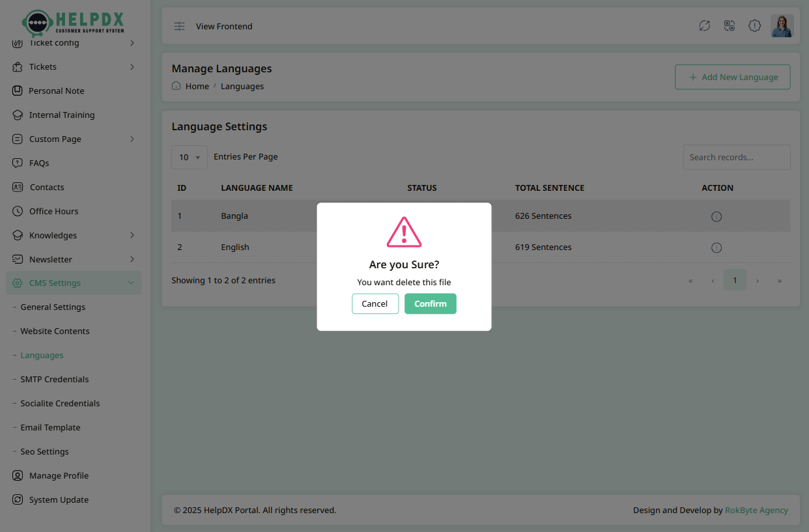Viewport: 809px width, 532px height.
Task: Open the language translate icon in header
Action: pos(730,25)
